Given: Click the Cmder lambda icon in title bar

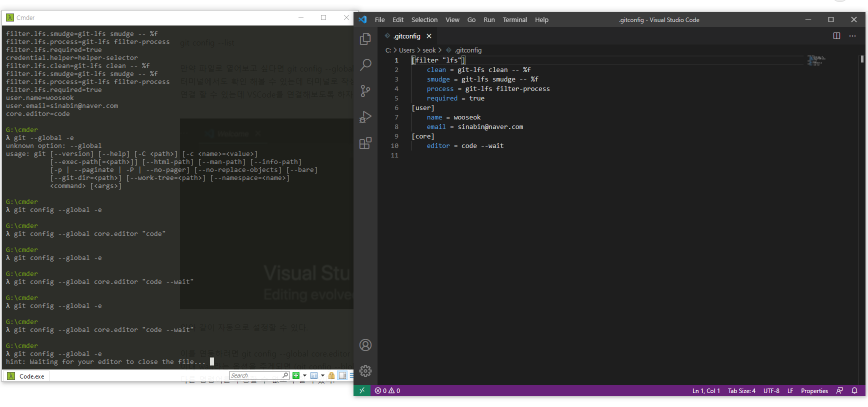Looking at the screenshot, I should tap(10, 17).
